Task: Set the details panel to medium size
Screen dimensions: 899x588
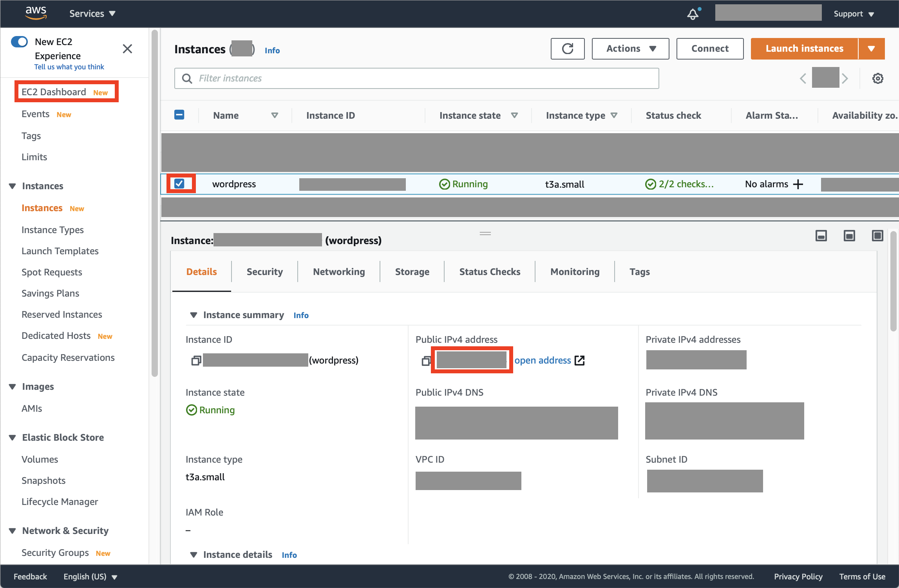Action: 849,235
